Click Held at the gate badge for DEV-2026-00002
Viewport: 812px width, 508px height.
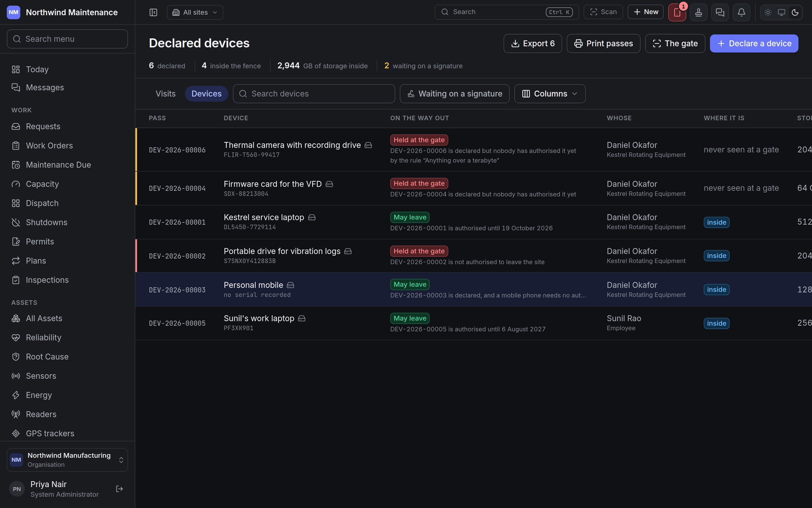[419, 251]
